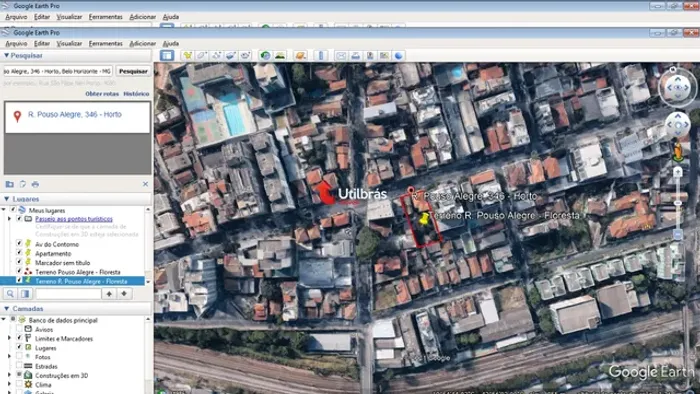Uncheck the Apartamento placemark checkbox
This screenshot has width=700, height=394.
pos(19,253)
